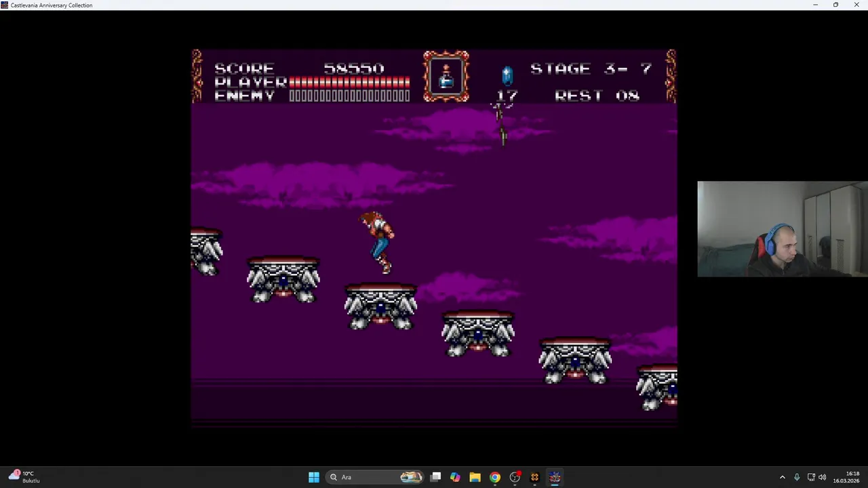868x488 pixels.
Task: Restore down the Castlevania window
Action: click(x=835, y=5)
